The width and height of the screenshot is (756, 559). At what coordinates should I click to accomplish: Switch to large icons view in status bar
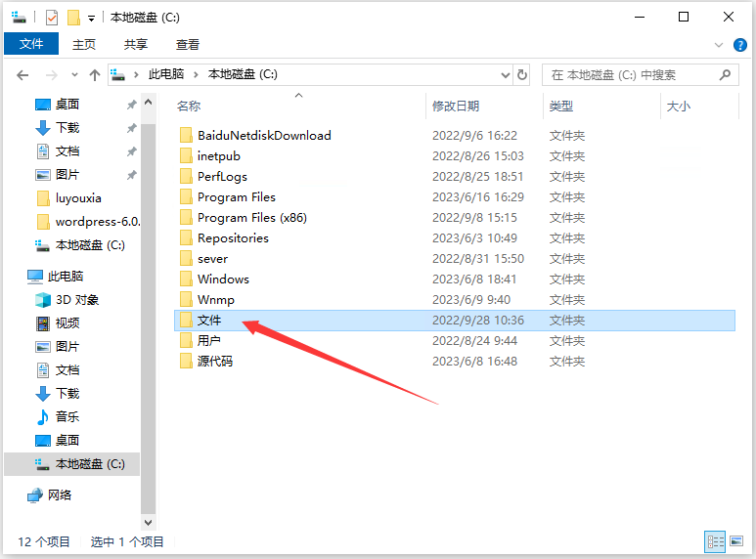tap(736, 541)
